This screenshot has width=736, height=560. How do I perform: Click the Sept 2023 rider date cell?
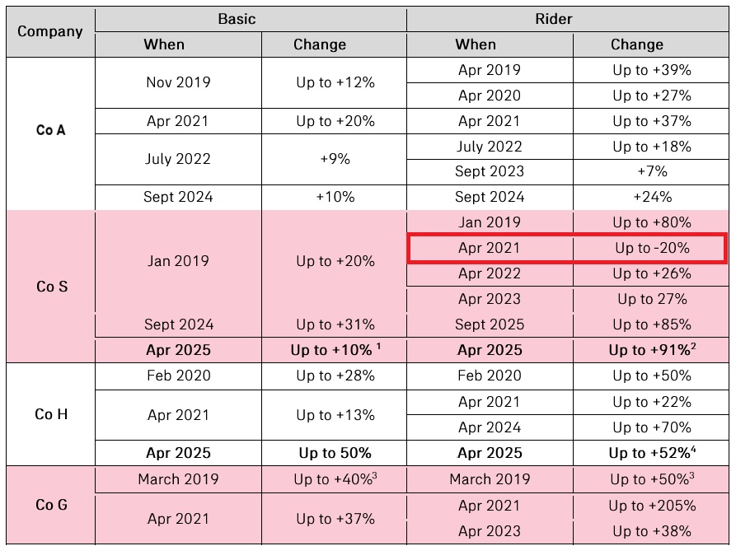[490, 171]
